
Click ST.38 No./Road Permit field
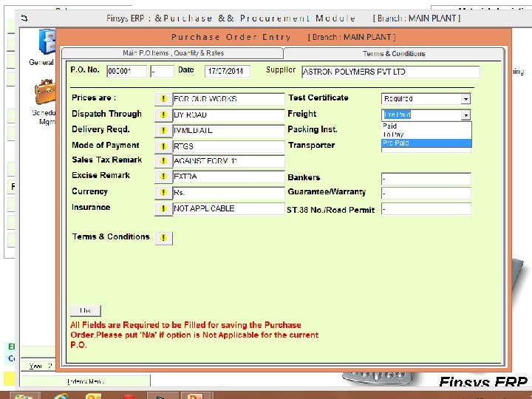tap(426, 209)
